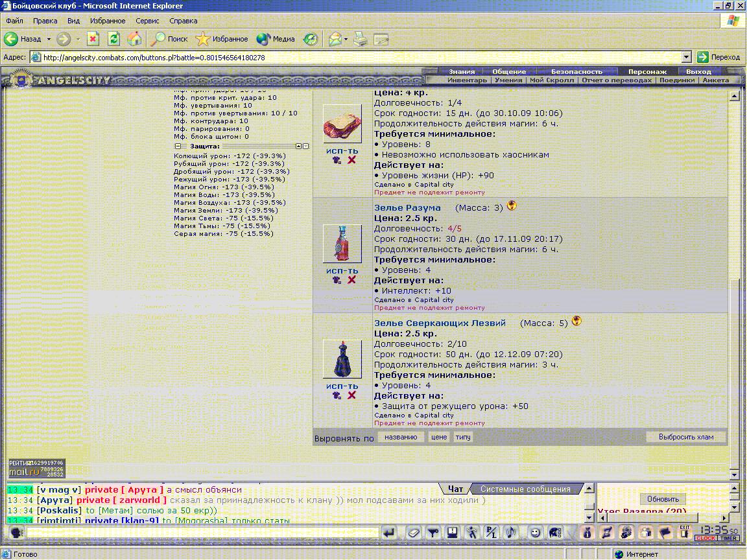Open the Media (Медиа) toolbar button

276,39
